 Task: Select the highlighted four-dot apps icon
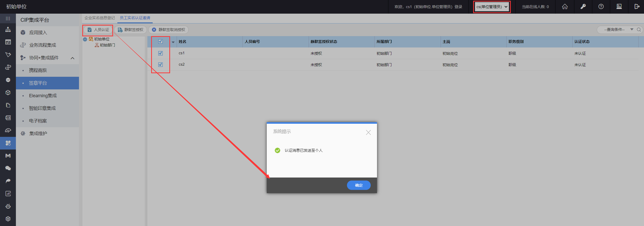(8, 143)
